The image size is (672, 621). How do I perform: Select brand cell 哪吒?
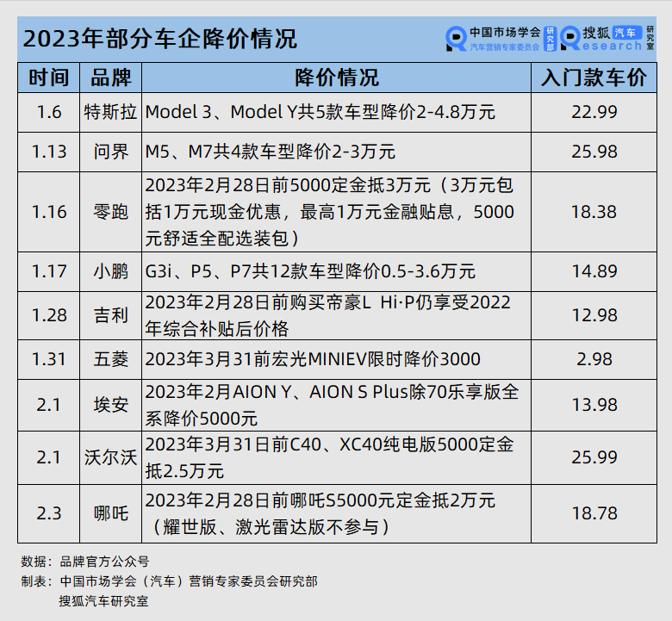click(x=111, y=513)
